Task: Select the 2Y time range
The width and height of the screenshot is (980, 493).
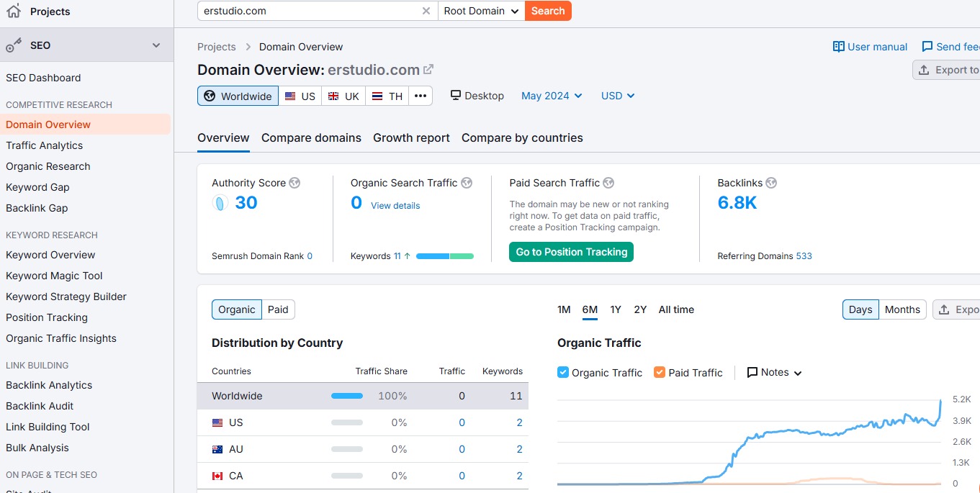Action: (640, 309)
